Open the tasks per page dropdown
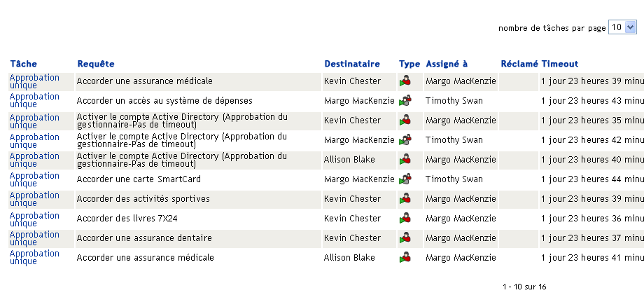The image size is (644, 295). (622, 27)
